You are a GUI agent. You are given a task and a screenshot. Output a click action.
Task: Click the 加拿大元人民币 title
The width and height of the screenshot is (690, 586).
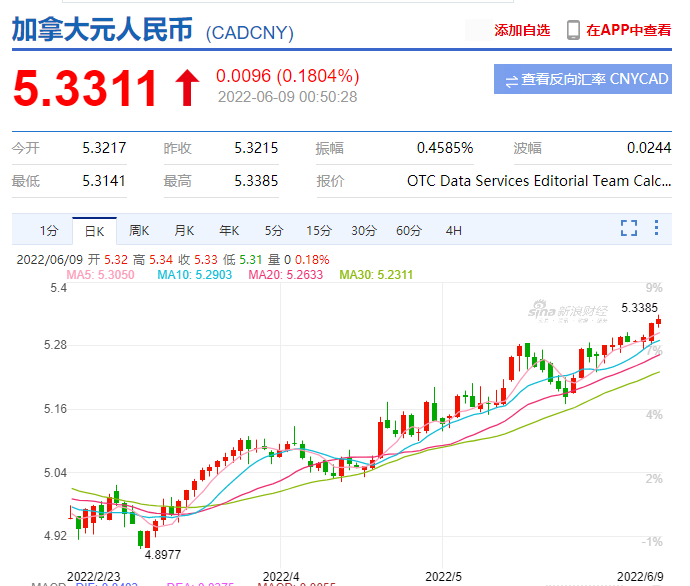102,29
